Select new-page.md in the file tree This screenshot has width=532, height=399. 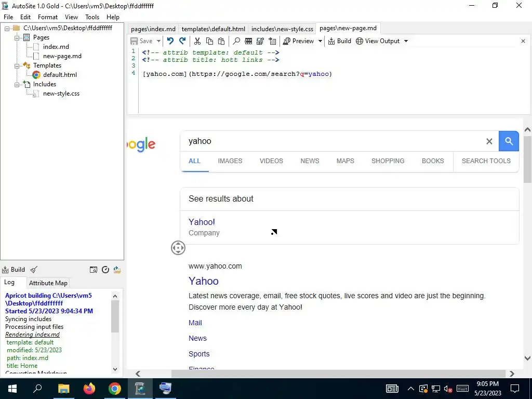point(62,56)
